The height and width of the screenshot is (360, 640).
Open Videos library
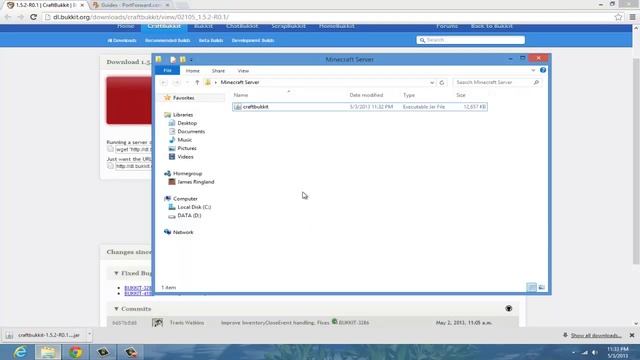pyautogui.click(x=185, y=157)
